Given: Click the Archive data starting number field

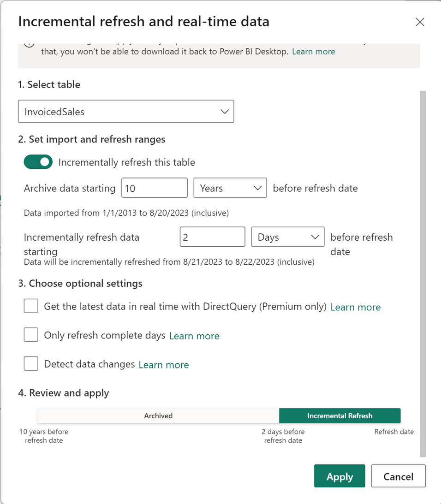Looking at the screenshot, I should click(x=155, y=188).
